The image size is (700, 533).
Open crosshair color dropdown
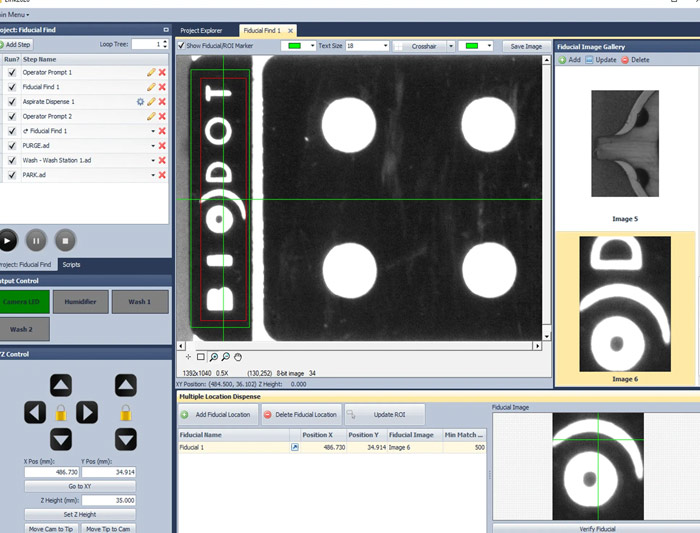(x=489, y=46)
